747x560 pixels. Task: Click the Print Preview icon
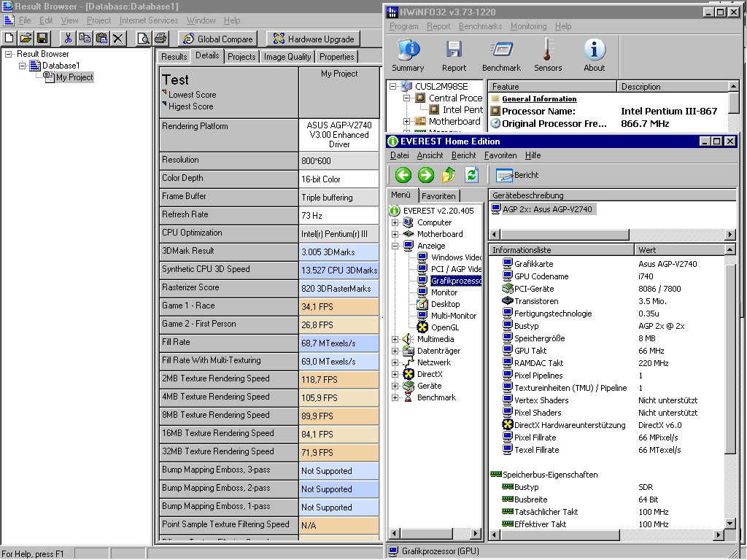(x=144, y=39)
